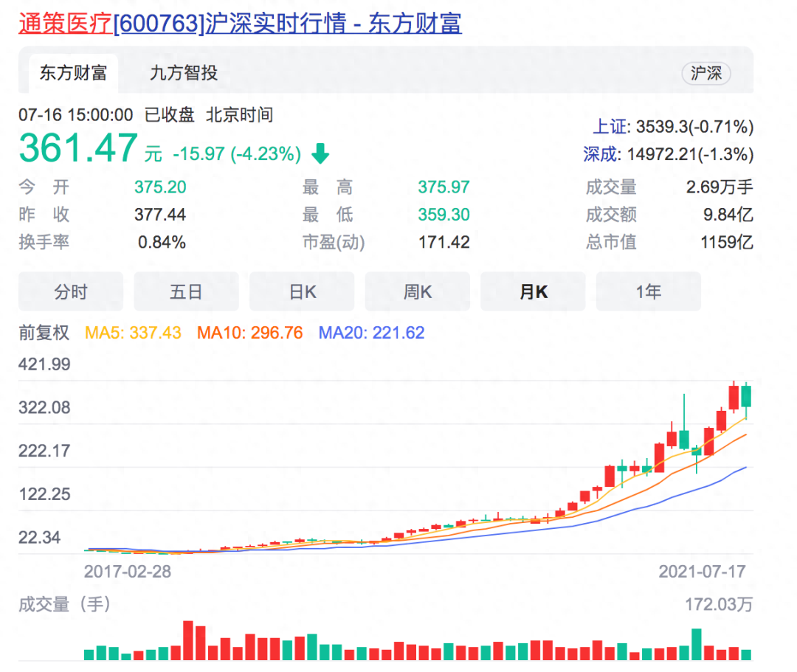Click the 深成 index link
Image resolution: width=797 pixels, height=672 pixels.
click(601, 154)
